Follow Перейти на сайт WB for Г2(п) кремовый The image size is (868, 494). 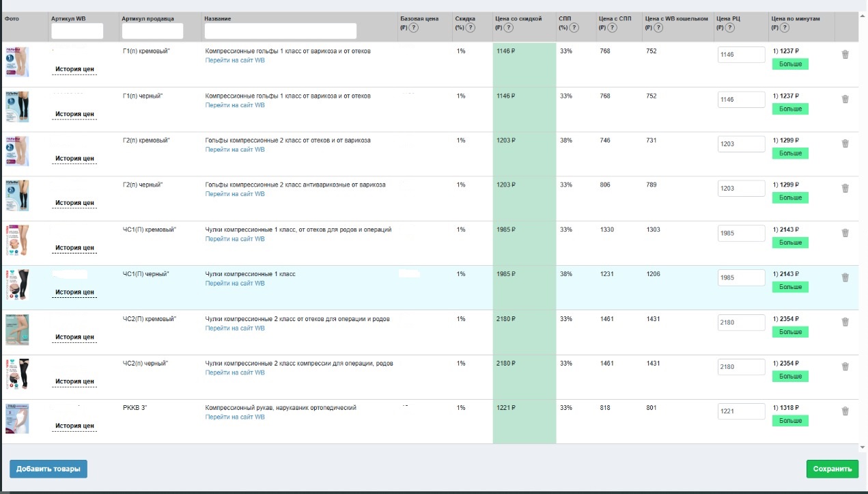(x=235, y=150)
